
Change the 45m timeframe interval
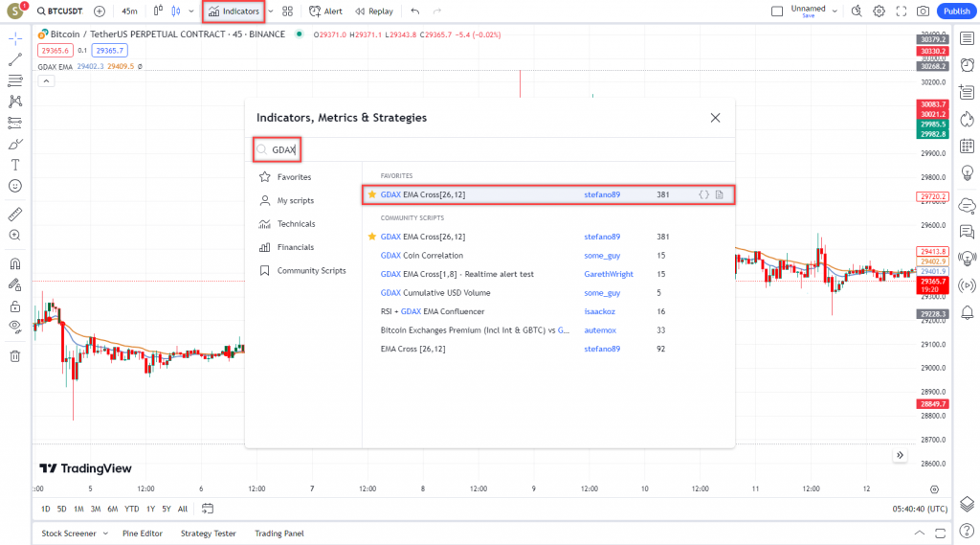[x=129, y=11]
